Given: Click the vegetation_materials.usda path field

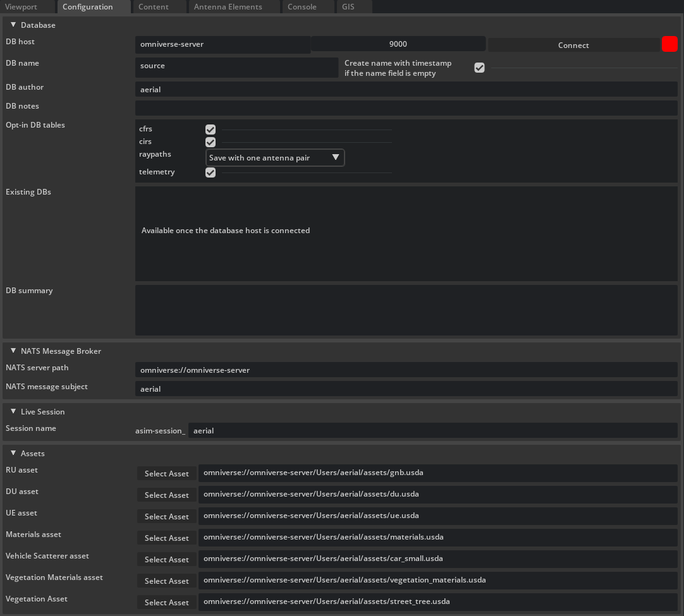Looking at the screenshot, I should tap(438, 580).
